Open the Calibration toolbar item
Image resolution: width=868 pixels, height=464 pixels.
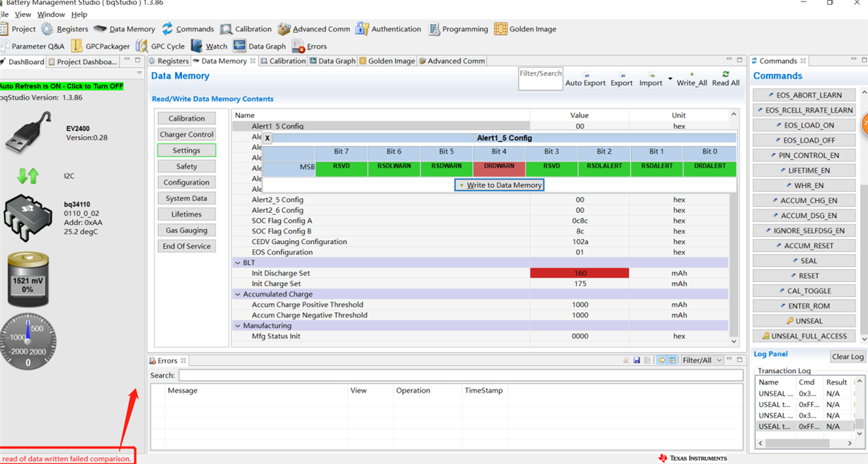coord(246,29)
